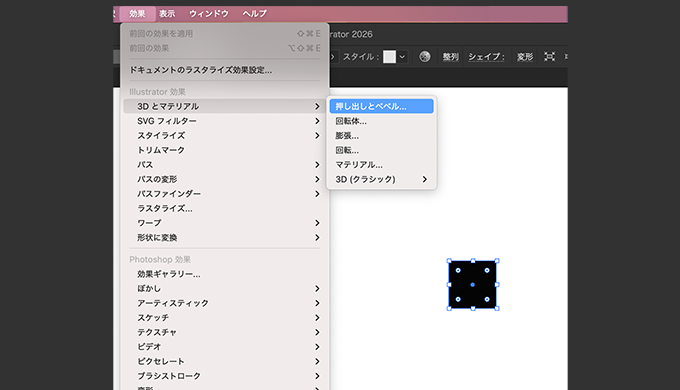This screenshot has height=390, width=680.
Task: Click the recolor artwork globe icon
Action: 425,56
